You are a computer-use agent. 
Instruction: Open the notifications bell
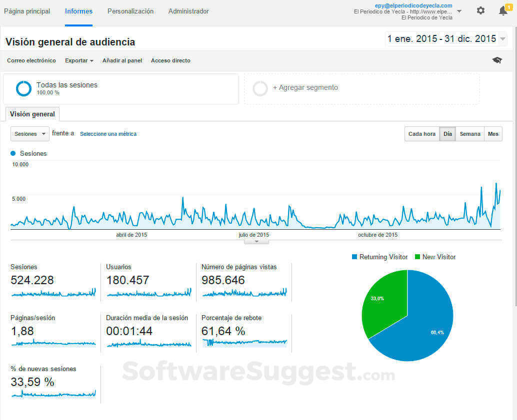pyautogui.click(x=503, y=10)
